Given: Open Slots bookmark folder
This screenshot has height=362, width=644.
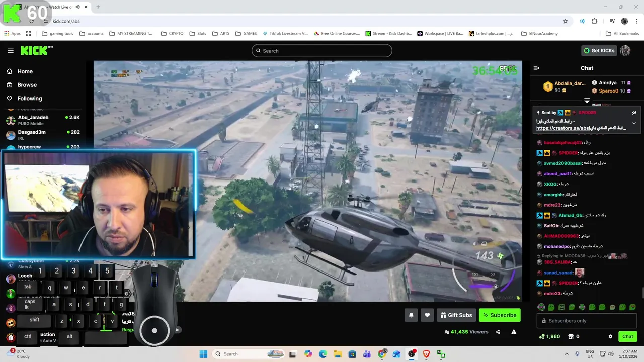Looking at the screenshot, I should point(198,34).
